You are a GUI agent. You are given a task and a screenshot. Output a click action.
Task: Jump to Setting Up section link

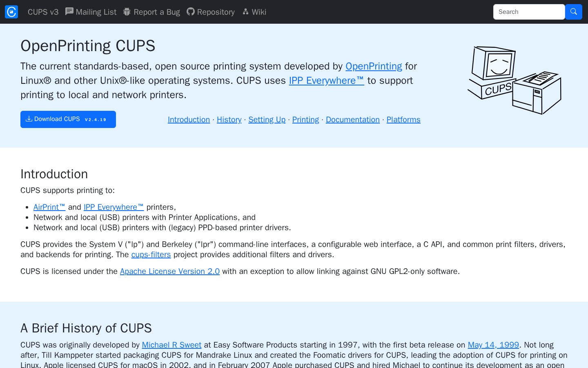[267, 119]
